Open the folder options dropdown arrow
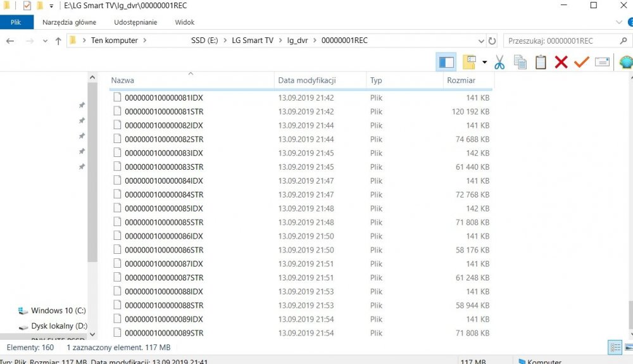633x364 pixels. click(x=484, y=62)
